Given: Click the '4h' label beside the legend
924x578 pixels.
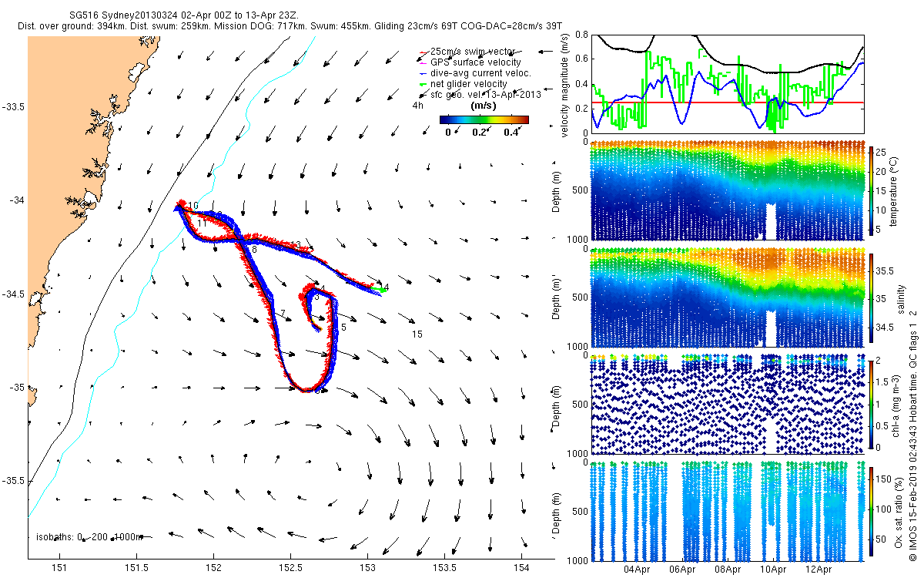Looking at the screenshot, I should click(418, 106).
